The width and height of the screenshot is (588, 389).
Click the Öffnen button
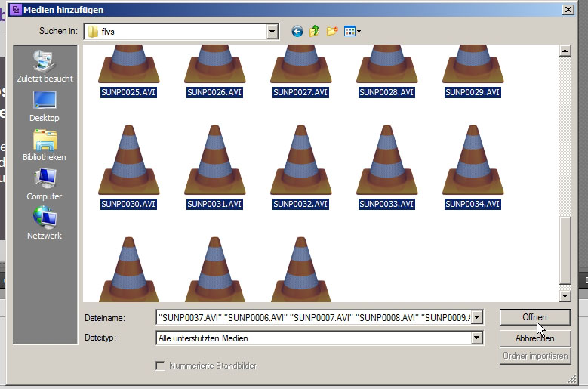click(535, 317)
